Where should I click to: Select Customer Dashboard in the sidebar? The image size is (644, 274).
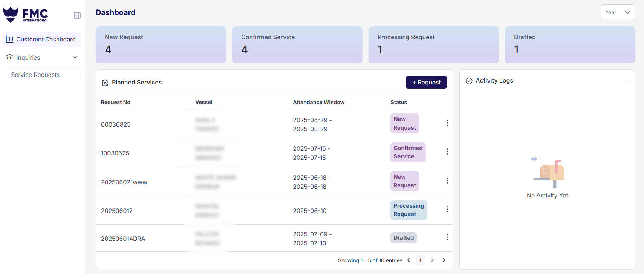click(x=42, y=39)
